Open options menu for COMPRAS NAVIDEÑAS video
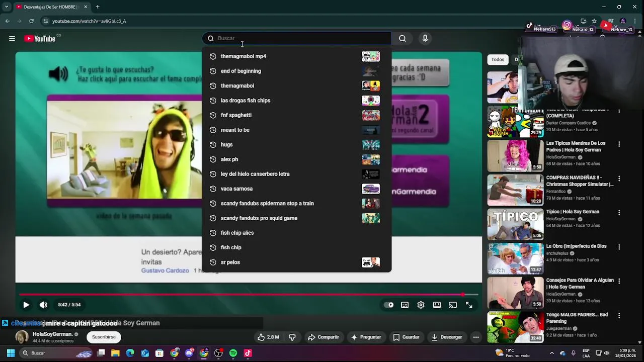 (619, 178)
